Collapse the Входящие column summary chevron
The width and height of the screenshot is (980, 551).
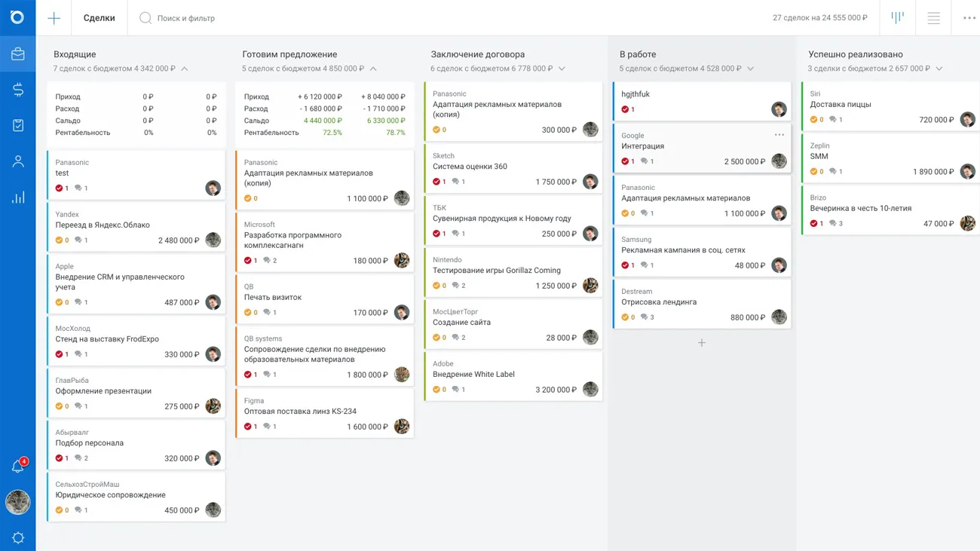(x=185, y=69)
